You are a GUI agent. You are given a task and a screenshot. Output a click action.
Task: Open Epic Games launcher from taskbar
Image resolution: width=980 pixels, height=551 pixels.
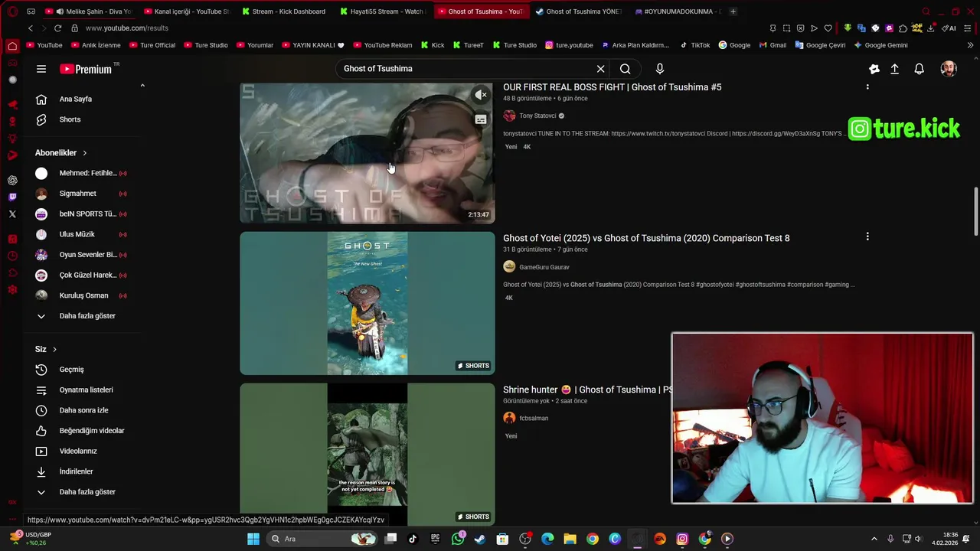pos(435,539)
